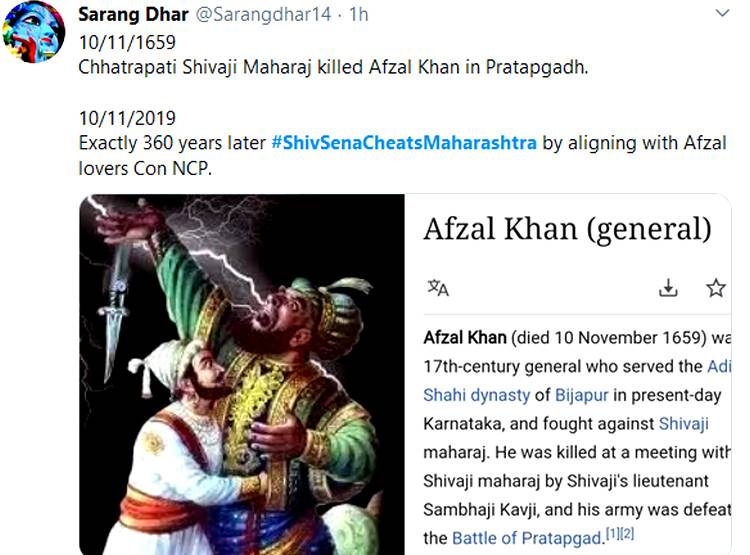Click the Afzal Khan (general) heading
Screen dimensions: 750x555
pos(567,229)
